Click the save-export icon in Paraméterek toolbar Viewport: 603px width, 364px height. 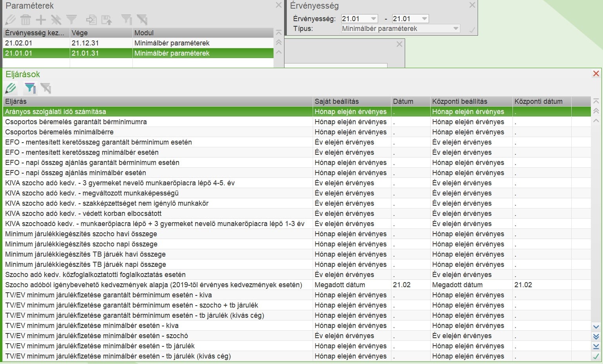click(x=107, y=20)
